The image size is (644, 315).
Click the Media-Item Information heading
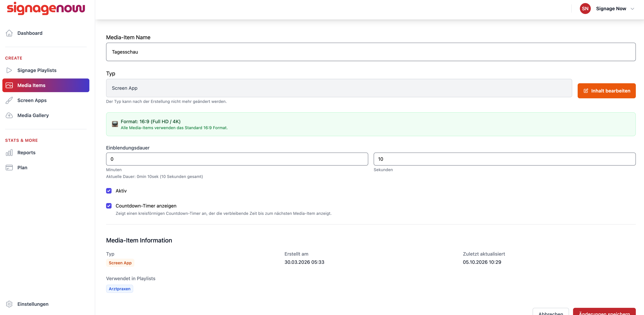[139, 240]
